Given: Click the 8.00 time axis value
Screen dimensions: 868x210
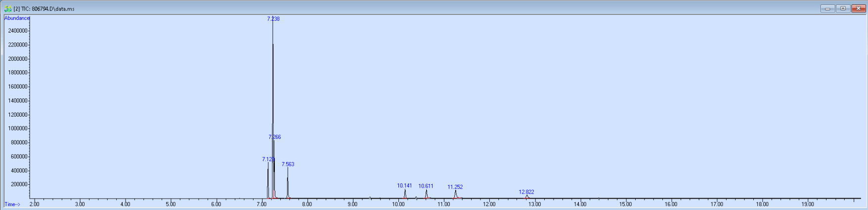Looking at the screenshot, I should (307, 204).
